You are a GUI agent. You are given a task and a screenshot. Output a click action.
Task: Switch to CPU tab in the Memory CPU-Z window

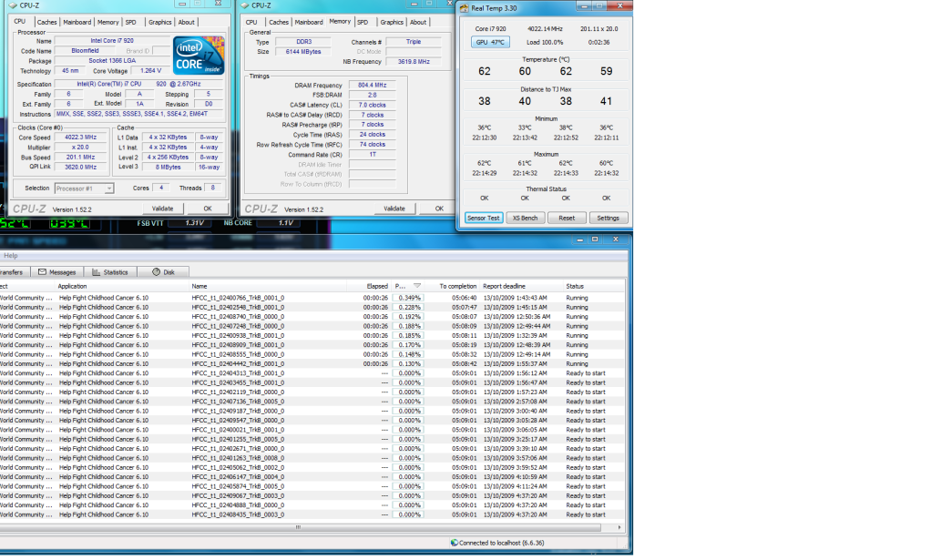tap(251, 22)
